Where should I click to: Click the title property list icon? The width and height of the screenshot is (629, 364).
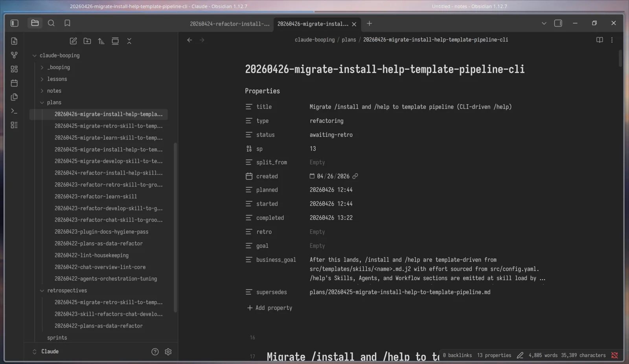[249, 107]
